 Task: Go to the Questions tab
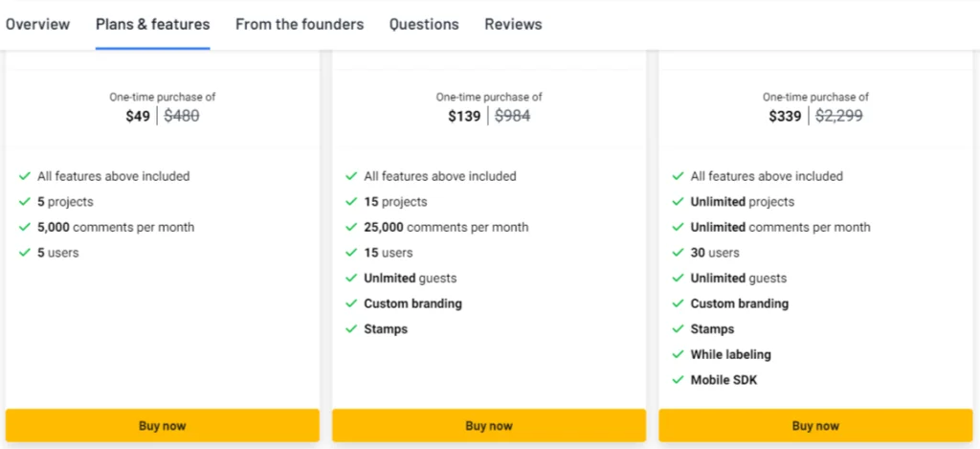424,24
